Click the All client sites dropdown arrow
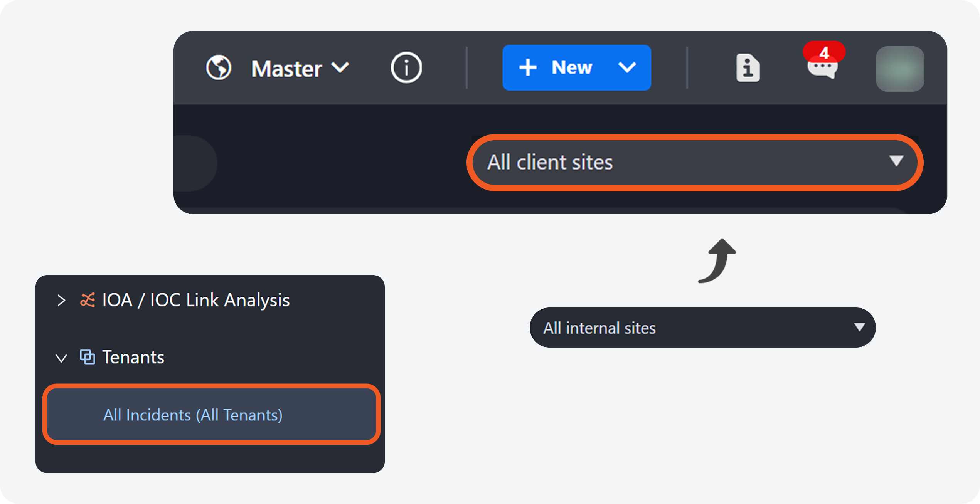This screenshot has width=980, height=504. tap(896, 161)
